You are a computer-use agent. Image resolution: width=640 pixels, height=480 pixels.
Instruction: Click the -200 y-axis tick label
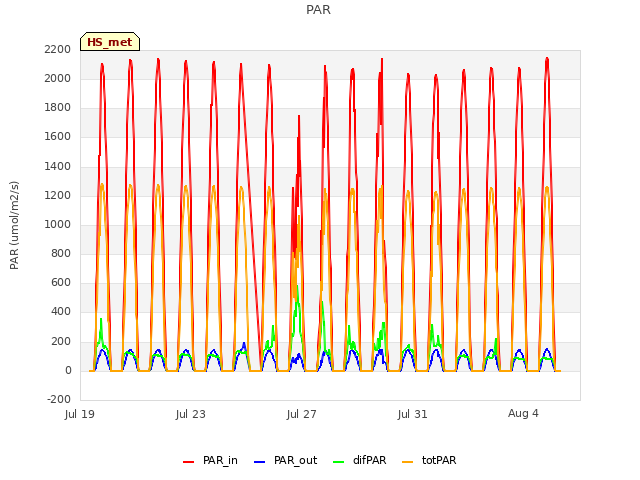(59, 399)
